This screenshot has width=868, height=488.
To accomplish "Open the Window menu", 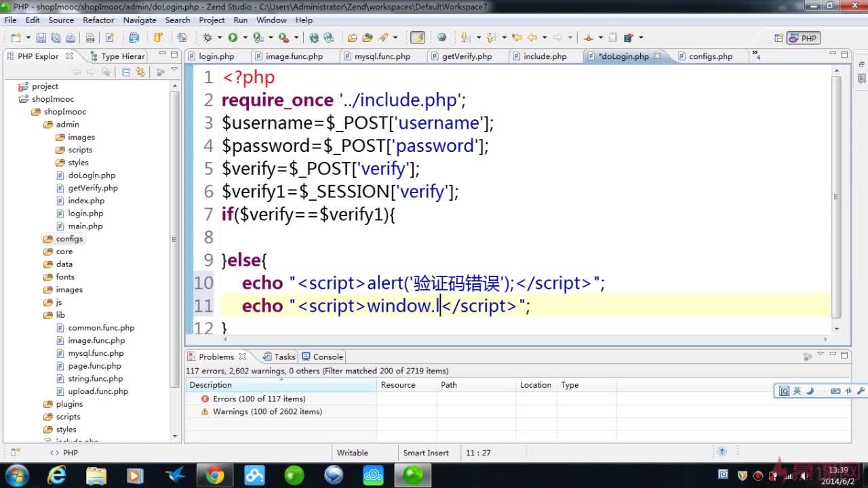I will pyautogui.click(x=271, y=20).
